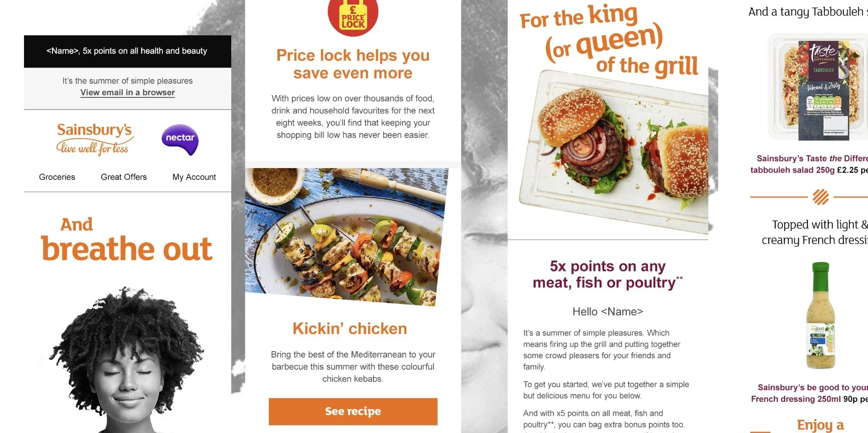
Task: Go to My Account
Action: click(x=194, y=177)
